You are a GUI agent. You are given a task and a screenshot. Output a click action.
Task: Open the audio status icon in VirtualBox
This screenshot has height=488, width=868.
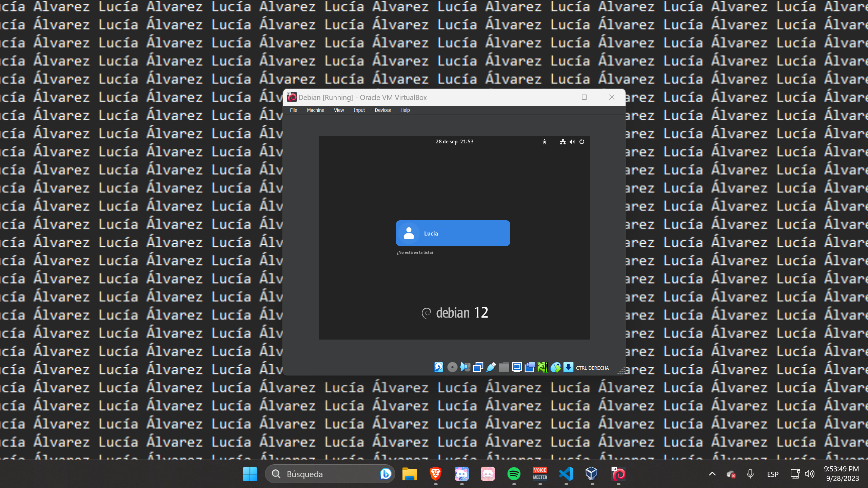(x=465, y=367)
